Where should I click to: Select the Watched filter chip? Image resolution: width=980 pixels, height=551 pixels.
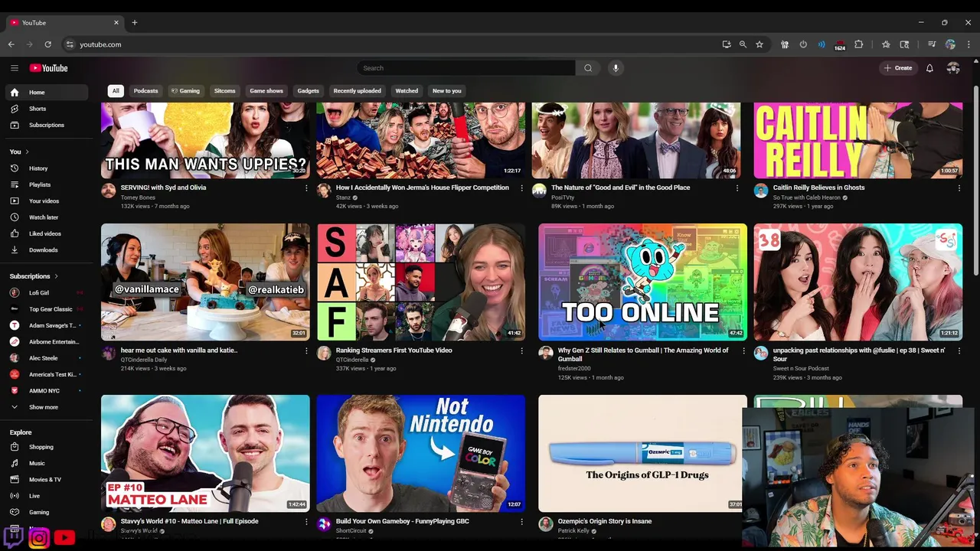point(407,91)
